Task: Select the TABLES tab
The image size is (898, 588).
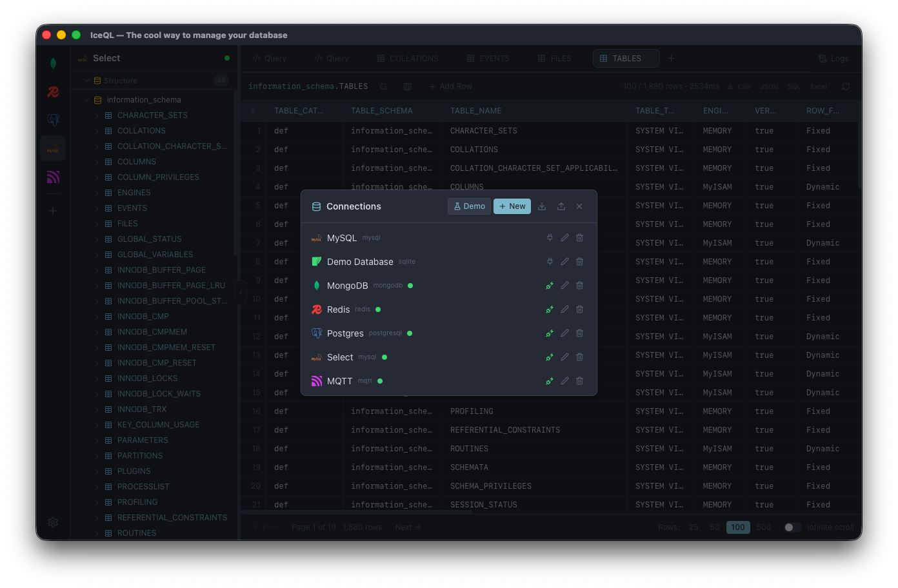Action: [x=626, y=59]
